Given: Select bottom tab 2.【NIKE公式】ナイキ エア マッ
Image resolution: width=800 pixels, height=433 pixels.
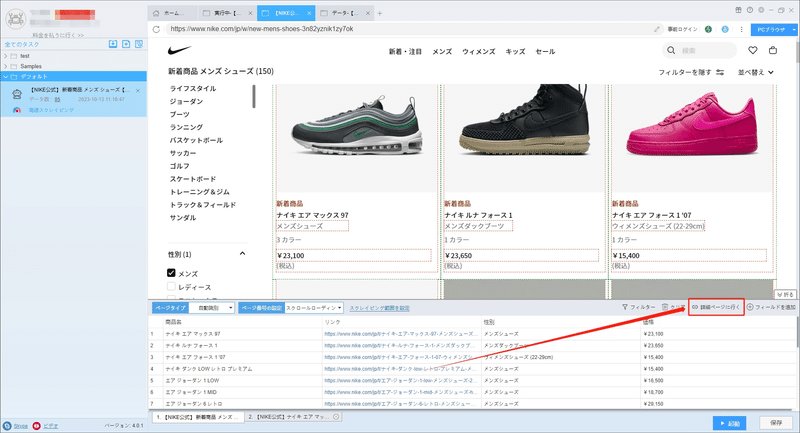Looking at the screenshot, I should click(x=293, y=417).
